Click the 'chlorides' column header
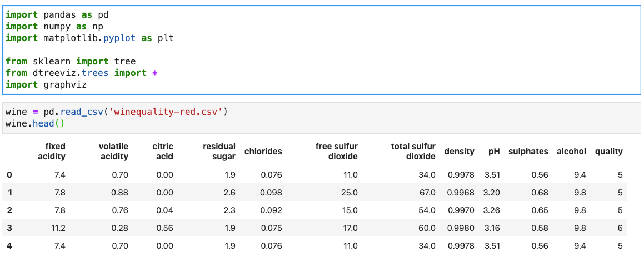 [263, 152]
